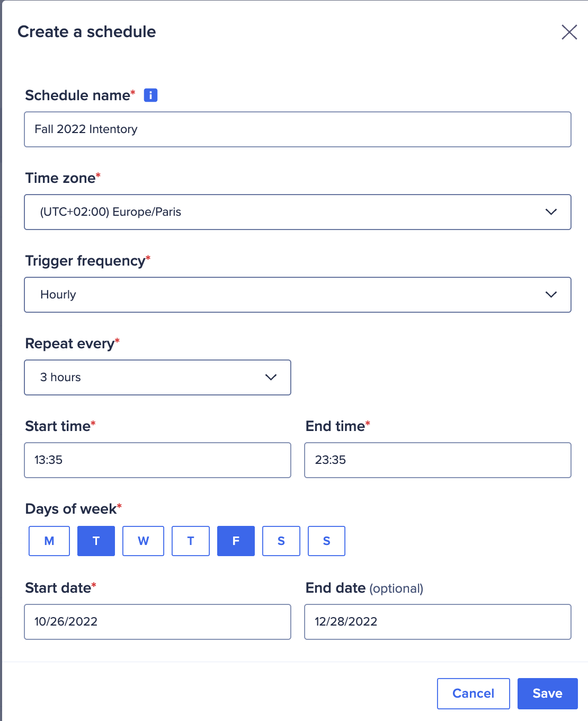Click the close X to dismiss dialog

569,32
